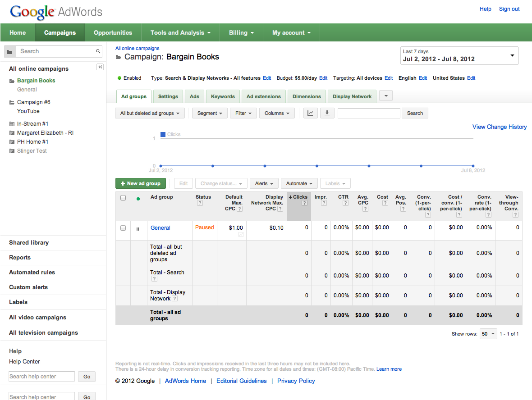The image size is (532, 400).
Task: Expand the Segment dropdown
Action: [x=210, y=113]
